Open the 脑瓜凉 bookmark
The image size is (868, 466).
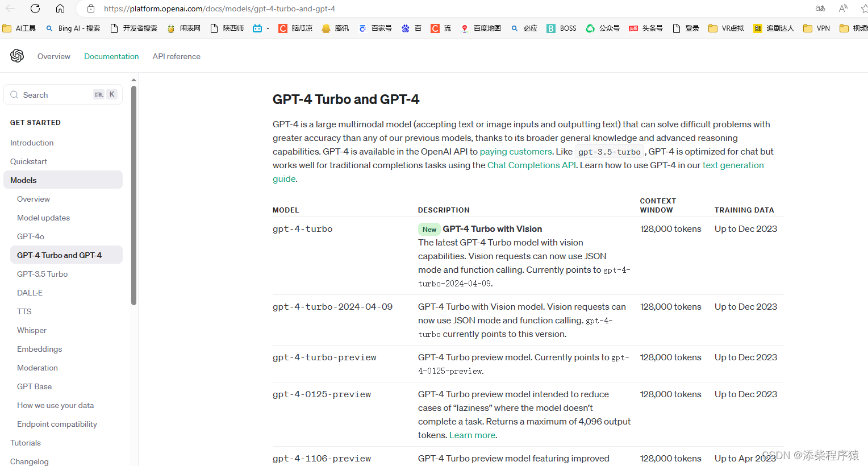[x=295, y=28]
